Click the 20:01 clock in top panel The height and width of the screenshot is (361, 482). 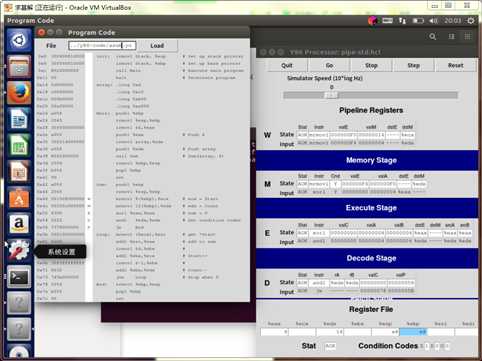pos(452,21)
